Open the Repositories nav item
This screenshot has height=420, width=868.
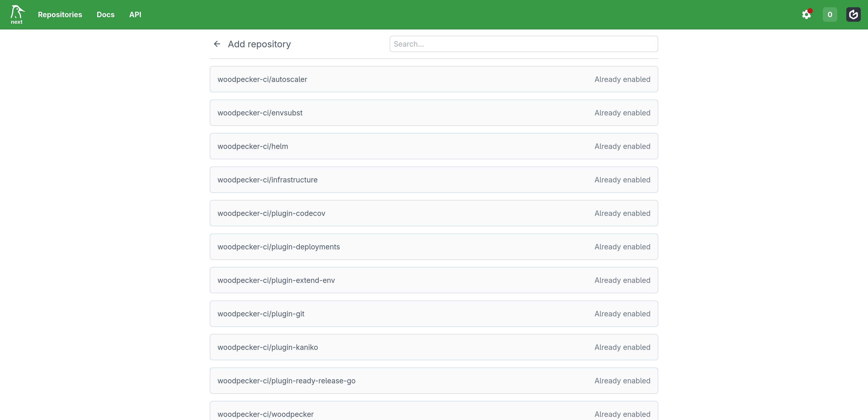60,14
